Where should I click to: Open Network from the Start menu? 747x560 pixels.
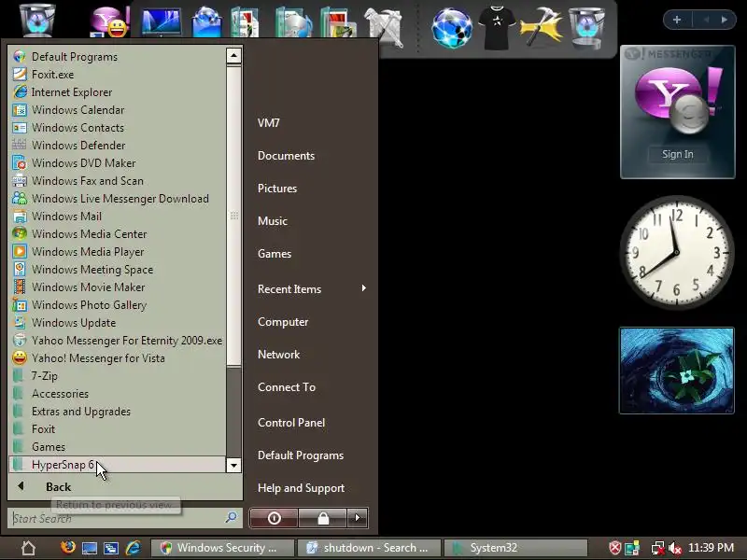(x=278, y=355)
